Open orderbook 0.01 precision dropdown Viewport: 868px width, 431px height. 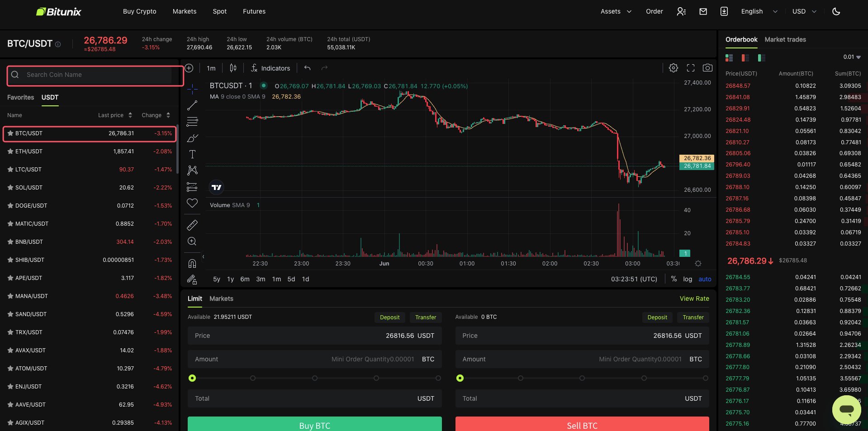[x=852, y=57]
